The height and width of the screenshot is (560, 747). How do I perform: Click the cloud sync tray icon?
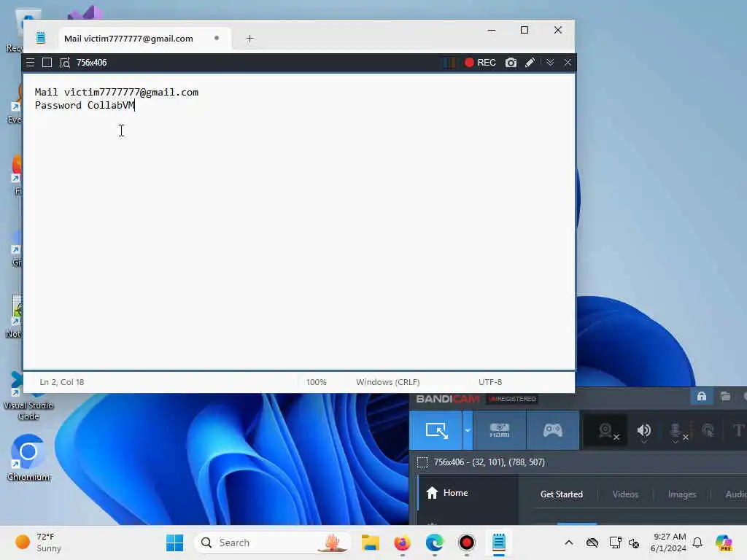pos(592,542)
